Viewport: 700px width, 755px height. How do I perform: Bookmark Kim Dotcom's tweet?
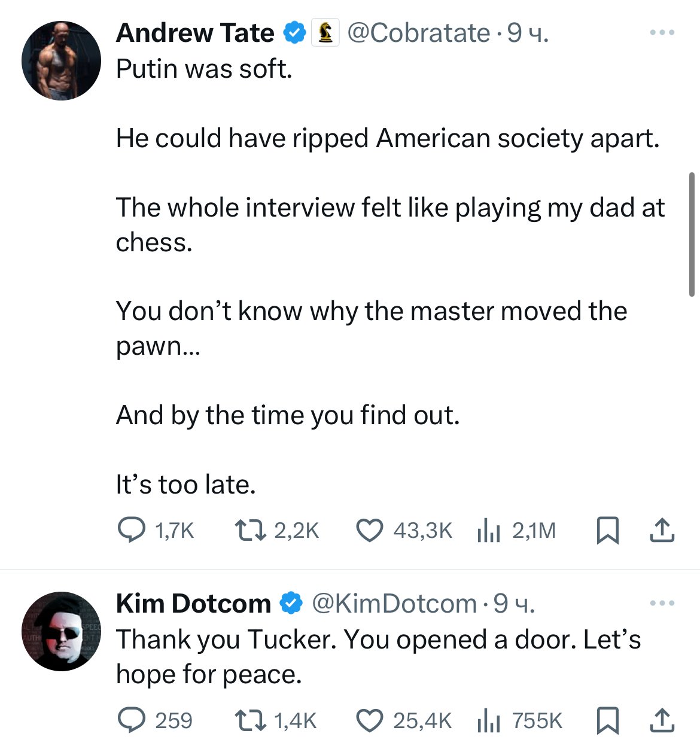click(608, 720)
